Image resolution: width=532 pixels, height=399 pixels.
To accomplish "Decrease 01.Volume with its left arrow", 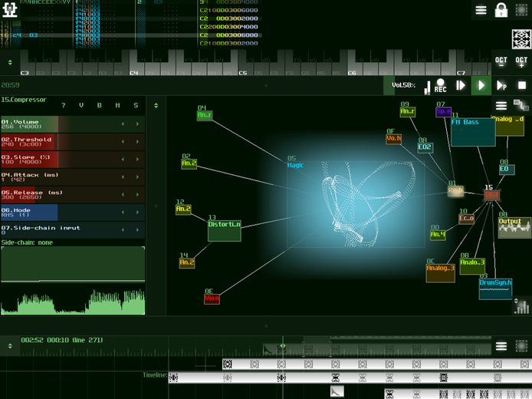I will [123, 124].
